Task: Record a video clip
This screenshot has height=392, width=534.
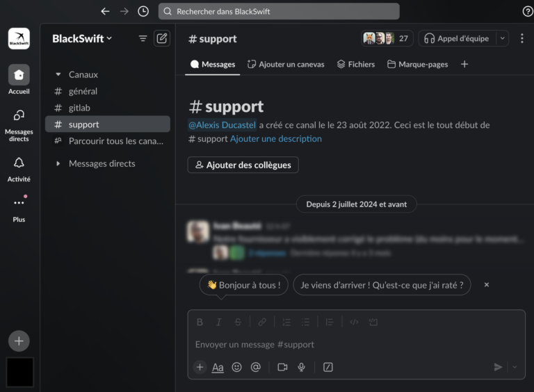Action: pyautogui.click(x=282, y=367)
